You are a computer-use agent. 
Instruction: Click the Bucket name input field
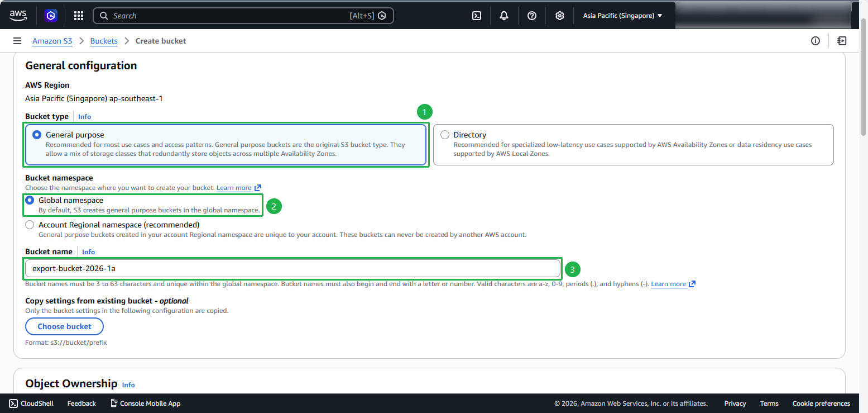point(293,268)
